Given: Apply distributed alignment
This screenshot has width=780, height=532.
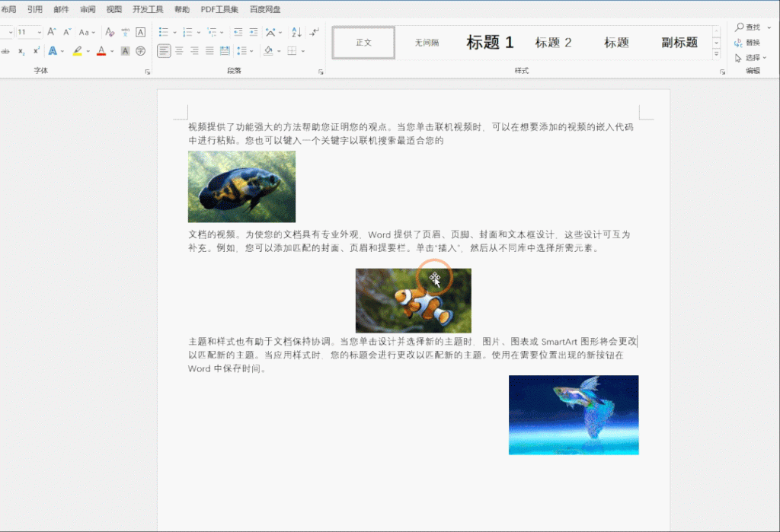Looking at the screenshot, I should point(225,51).
